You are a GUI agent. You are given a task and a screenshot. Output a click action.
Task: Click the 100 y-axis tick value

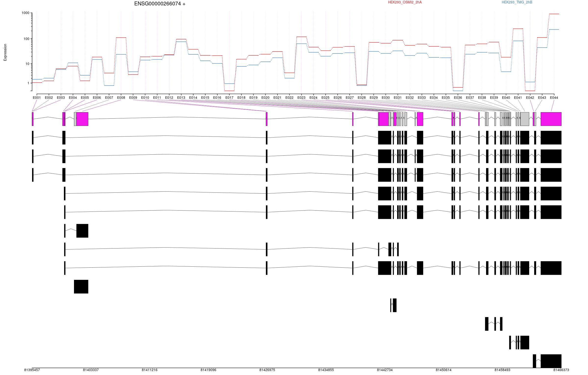26,39
